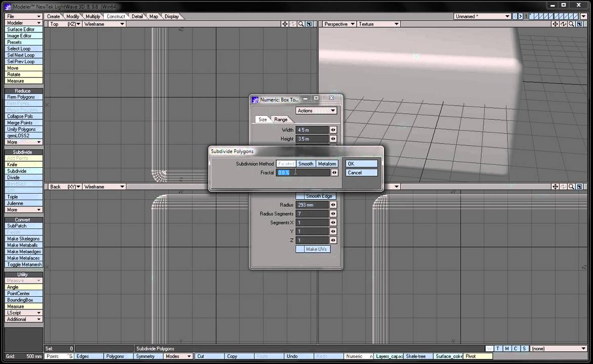The image size is (593, 364).
Task: Open the Unnamed object selector dropdown
Action: point(482,16)
